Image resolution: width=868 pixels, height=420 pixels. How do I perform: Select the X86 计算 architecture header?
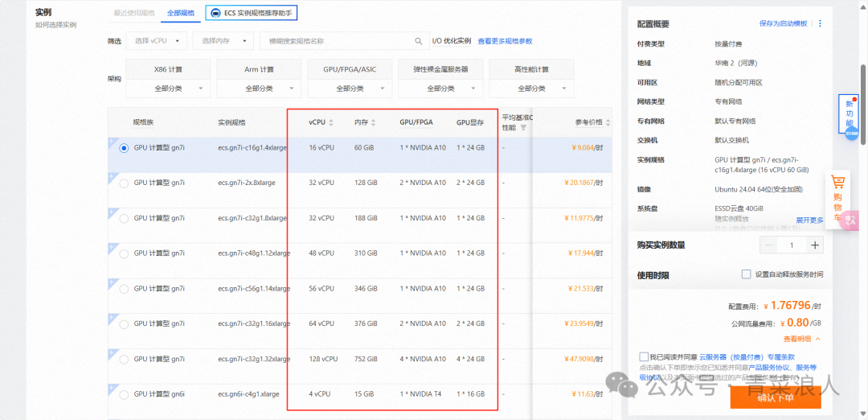click(168, 70)
